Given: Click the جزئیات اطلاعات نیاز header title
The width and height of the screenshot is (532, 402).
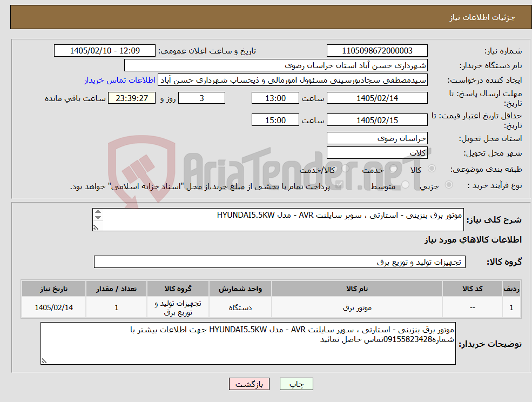Looking at the screenshot, I should tap(482, 17).
